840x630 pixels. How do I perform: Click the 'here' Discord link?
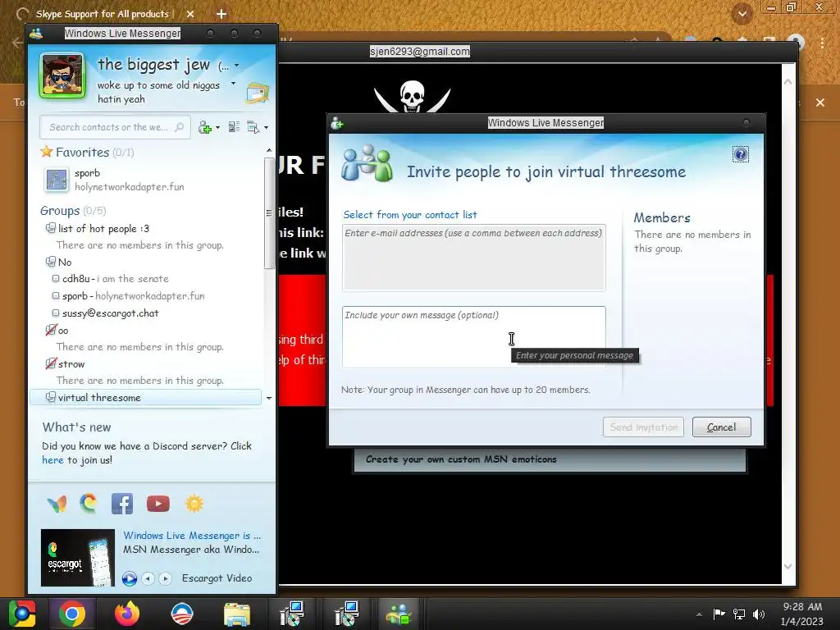[x=52, y=459]
